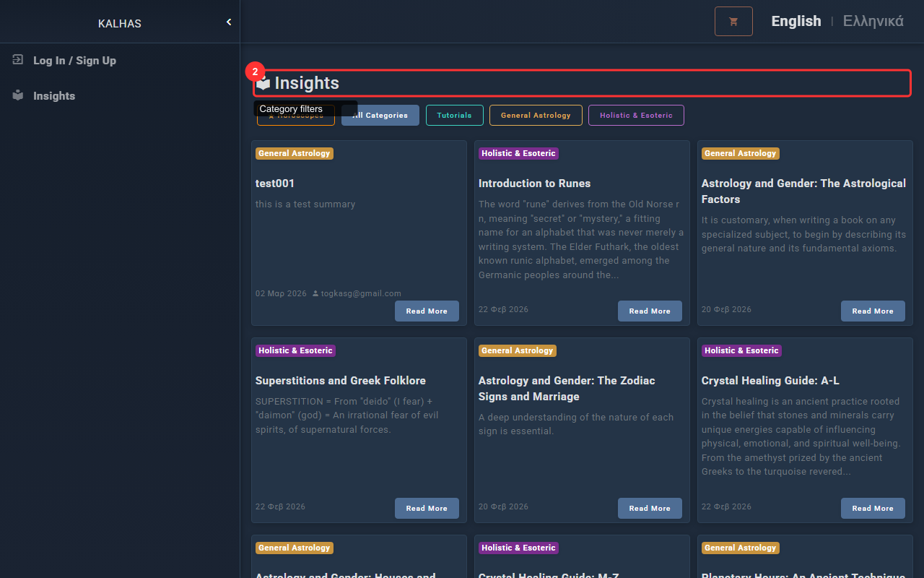Image resolution: width=924 pixels, height=578 pixels.
Task: Open the test001 article title
Action: point(275,184)
